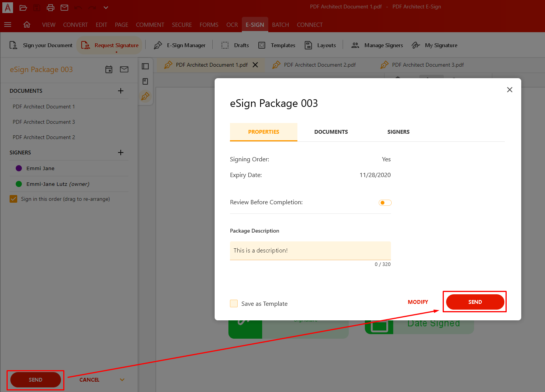Open Drafts in E-Sign toolbar

[235, 45]
